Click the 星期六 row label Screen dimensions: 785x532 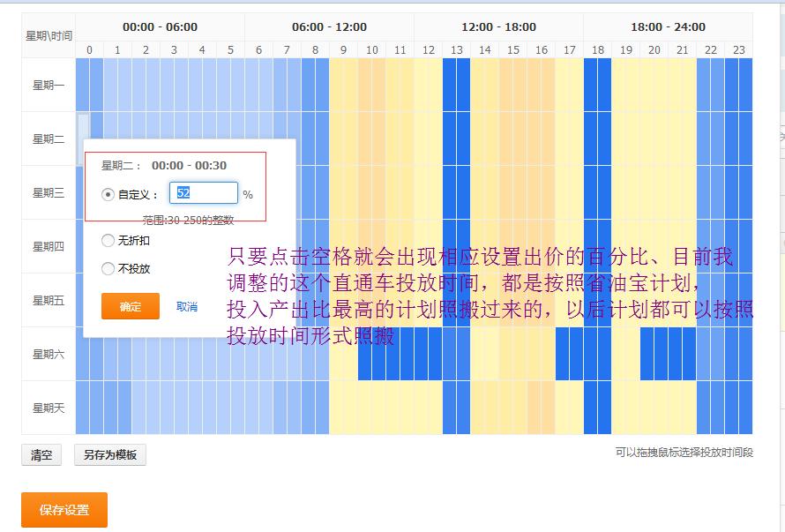pos(49,354)
